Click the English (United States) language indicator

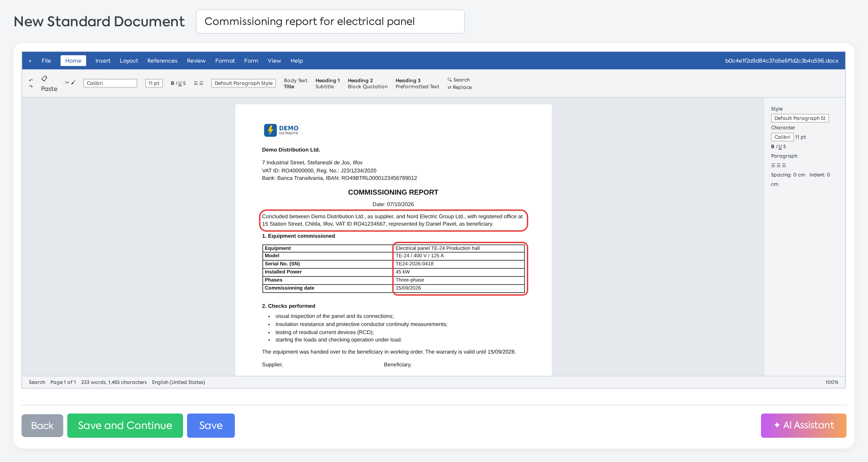pos(178,382)
